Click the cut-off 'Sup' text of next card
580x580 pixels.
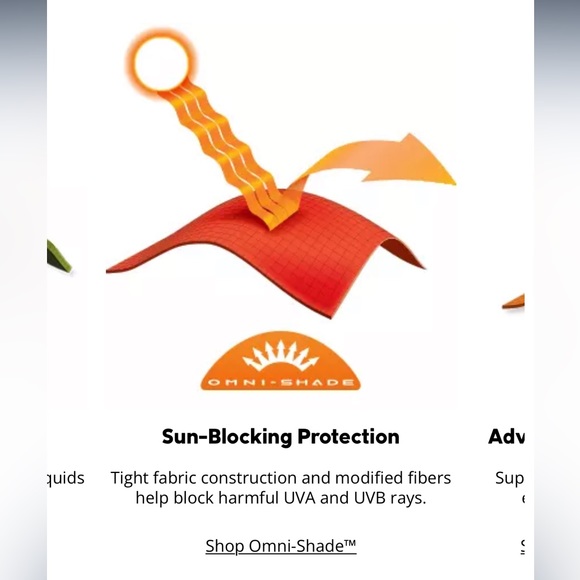tap(510, 478)
